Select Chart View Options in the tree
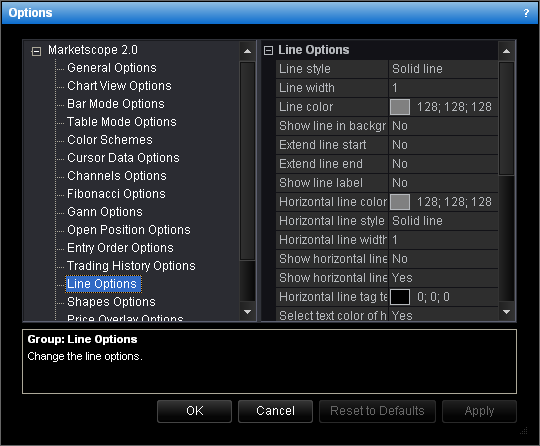This screenshot has width=540, height=446. pyautogui.click(x=119, y=86)
